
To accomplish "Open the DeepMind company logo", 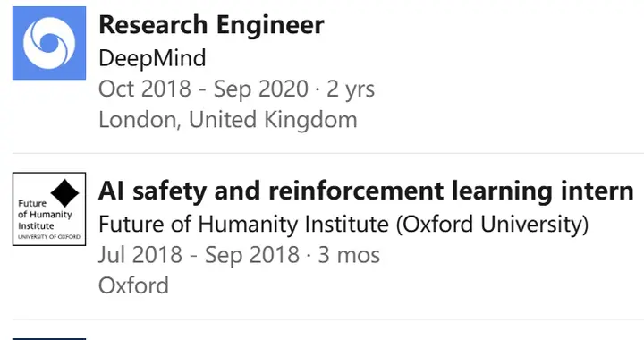I will 49,43.
